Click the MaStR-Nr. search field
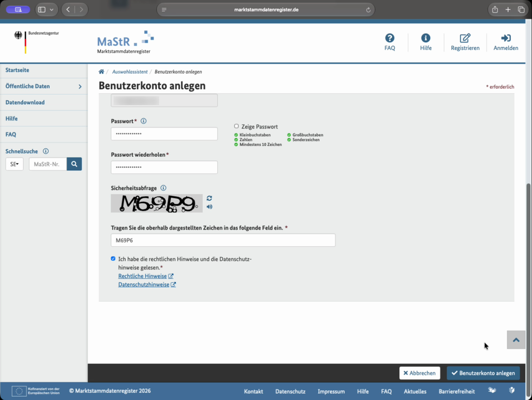532x400 pixels. 48,164
